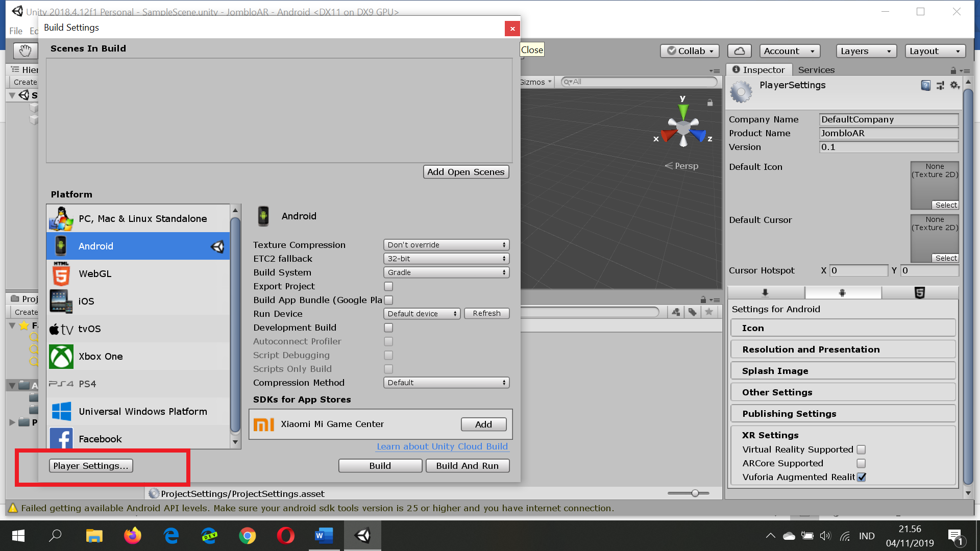Open the Collab dropdown
Viewport: 980px width, 551px height.
(x=690, y=51)
